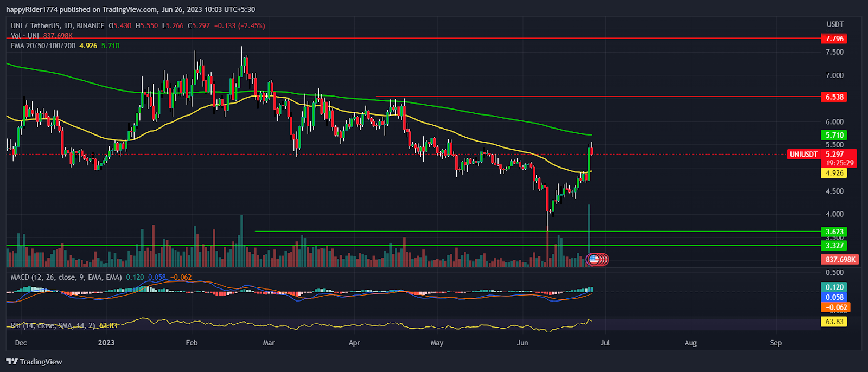Click the Dec label on the time axis
The height and width of the screenshot is (372, 868).
(21, 343)
